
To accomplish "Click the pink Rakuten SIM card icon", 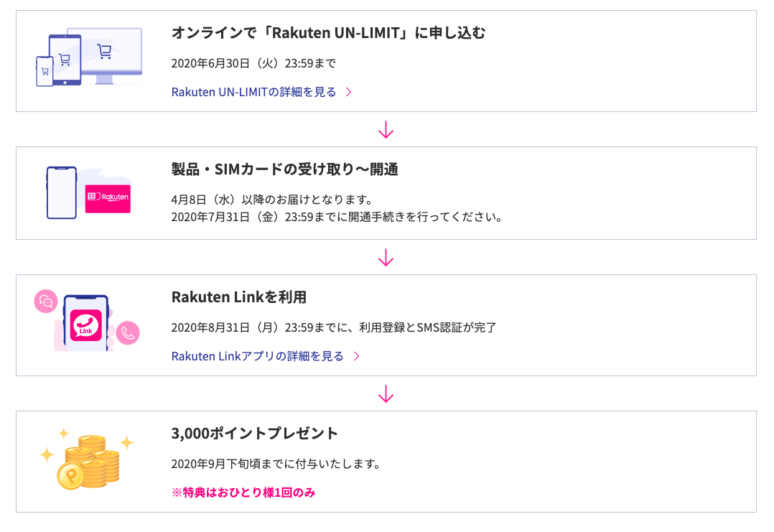I will [x=108, y=198].
